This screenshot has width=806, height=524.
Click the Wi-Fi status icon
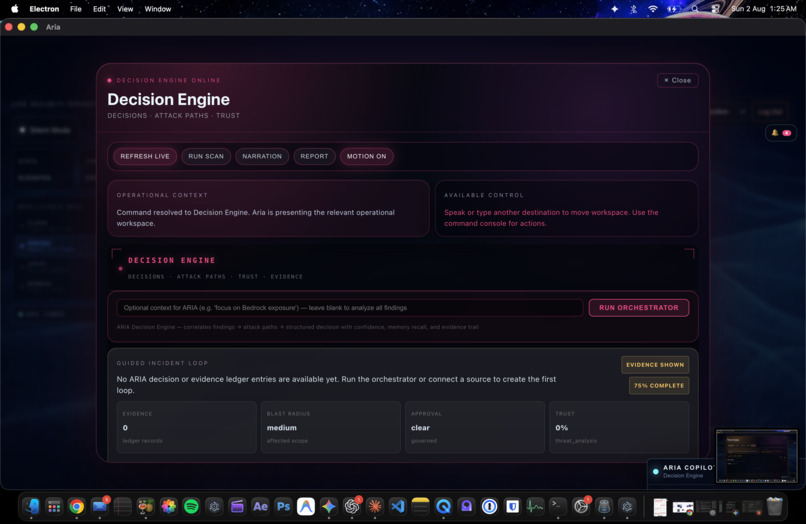[653, 9]
